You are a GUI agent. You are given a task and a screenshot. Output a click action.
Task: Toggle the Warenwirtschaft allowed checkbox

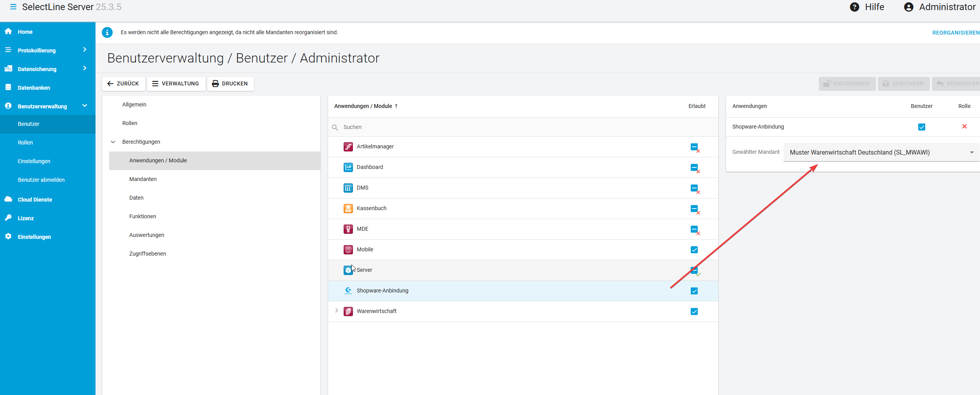[694, 311]
